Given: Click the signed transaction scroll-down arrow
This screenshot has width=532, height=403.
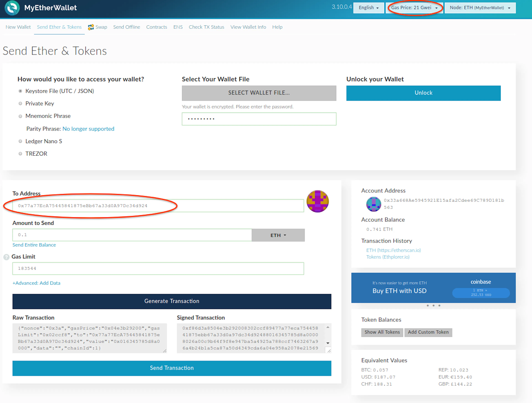Looking at the screenshot, I should click(x=328, y=343).
